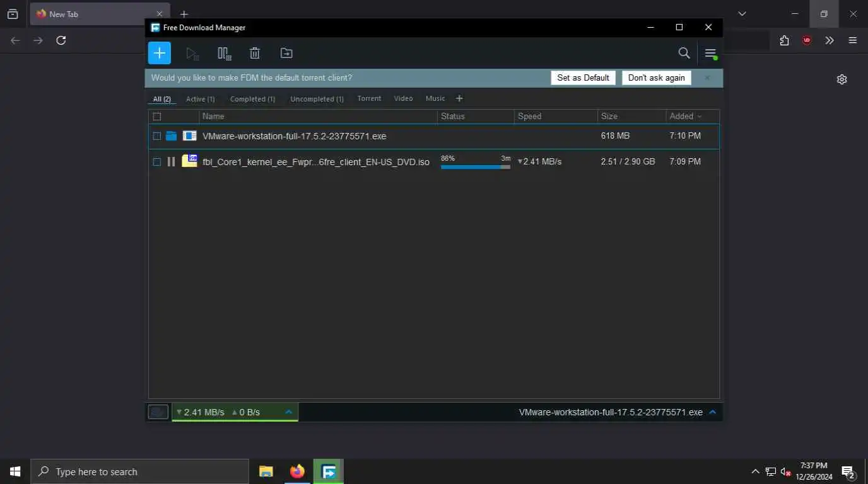Image resolution: width=868 pixels, height=484 pixels.
Task: Dismiss the default torrent client banner
Action: (x=707, y=78)
